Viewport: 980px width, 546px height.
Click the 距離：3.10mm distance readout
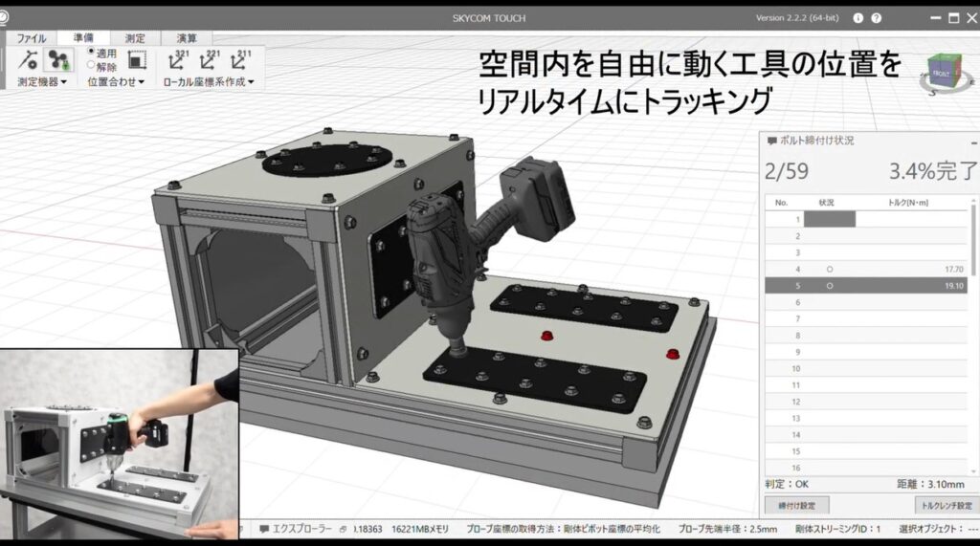pos(930,484)
